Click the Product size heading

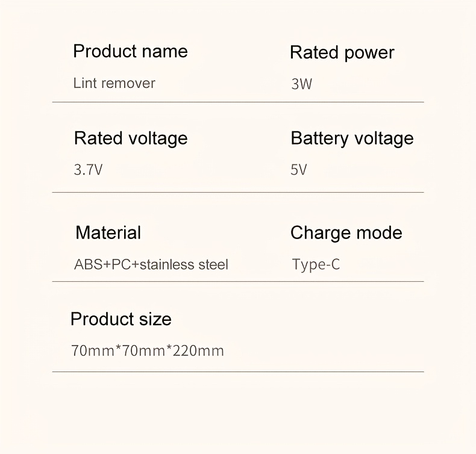point(121,319)
